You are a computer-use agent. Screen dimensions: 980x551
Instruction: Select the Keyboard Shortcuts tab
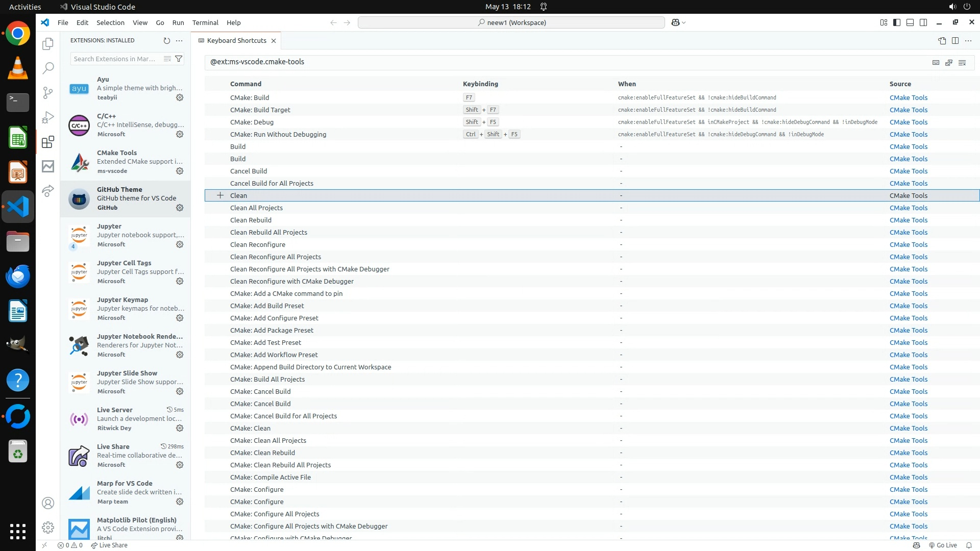pyautogui.click(x=236, y=40)
